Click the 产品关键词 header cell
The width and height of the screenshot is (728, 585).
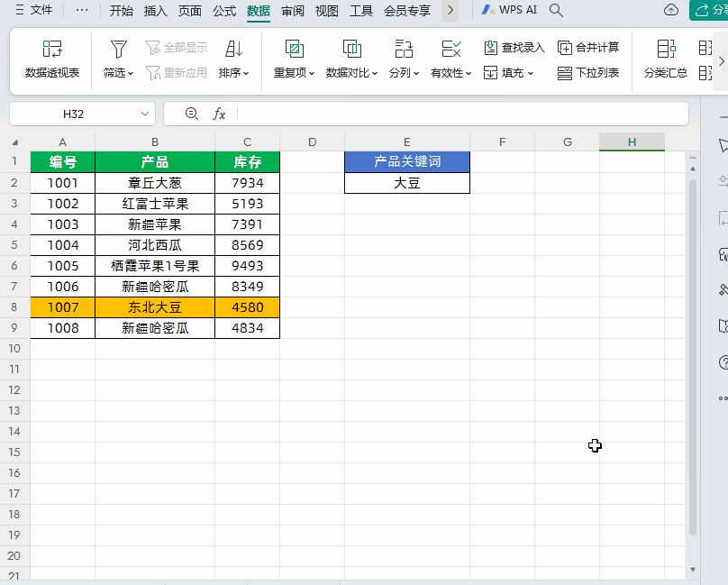click(407, 161)
